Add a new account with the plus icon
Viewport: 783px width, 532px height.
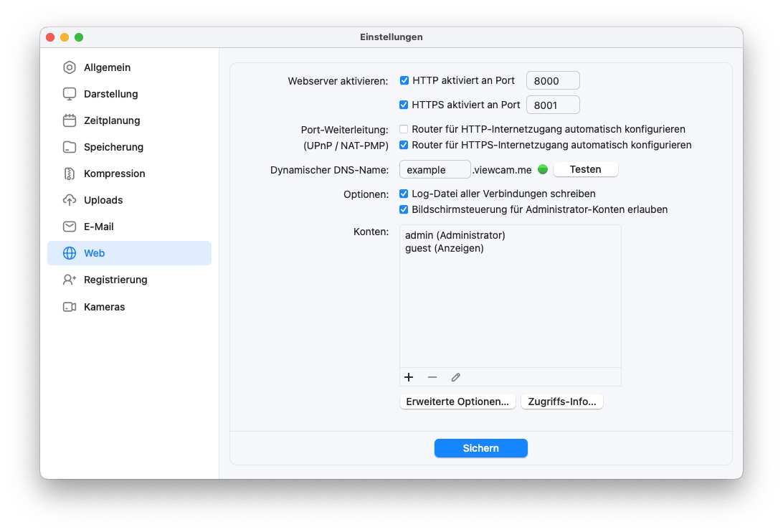tap(409, 377)
